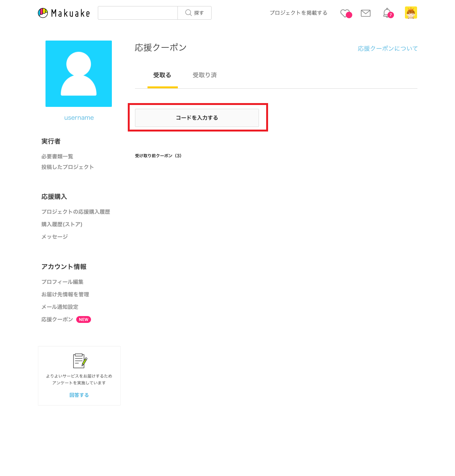Click the search magnifier 探す button
Image resolution: width=455 pixels, height=476 pixels.
coord(195,13)
